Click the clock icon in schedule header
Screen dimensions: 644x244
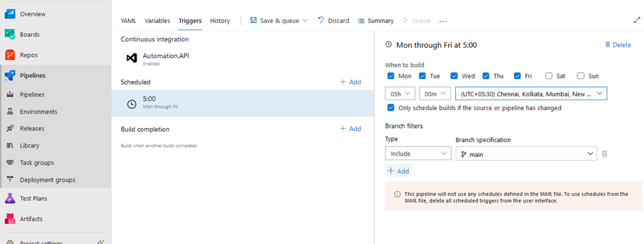tap(388, 45)
